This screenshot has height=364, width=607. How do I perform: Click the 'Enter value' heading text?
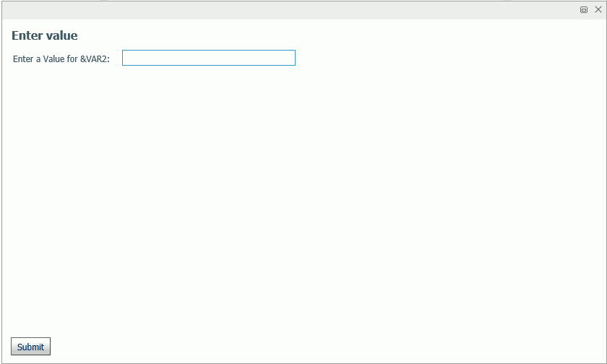(x=45, y=35)
